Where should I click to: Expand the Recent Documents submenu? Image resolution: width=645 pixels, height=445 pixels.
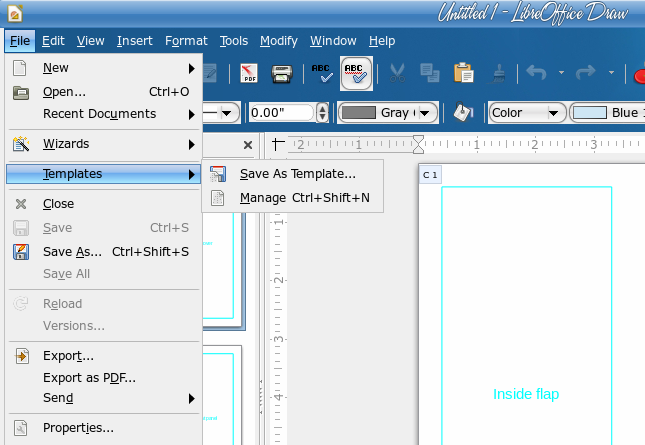(103, 114)
